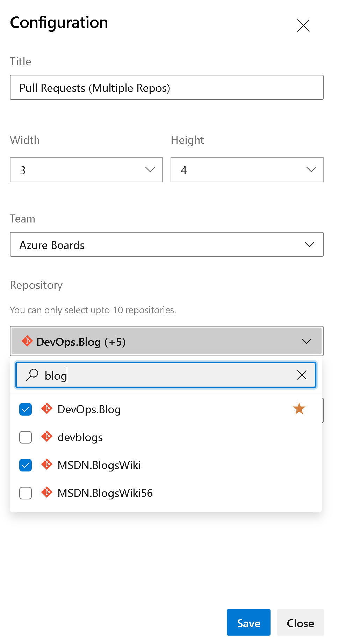Click the Title input field
The width and height of the screenshot is (338, 644).
point(167,87)
